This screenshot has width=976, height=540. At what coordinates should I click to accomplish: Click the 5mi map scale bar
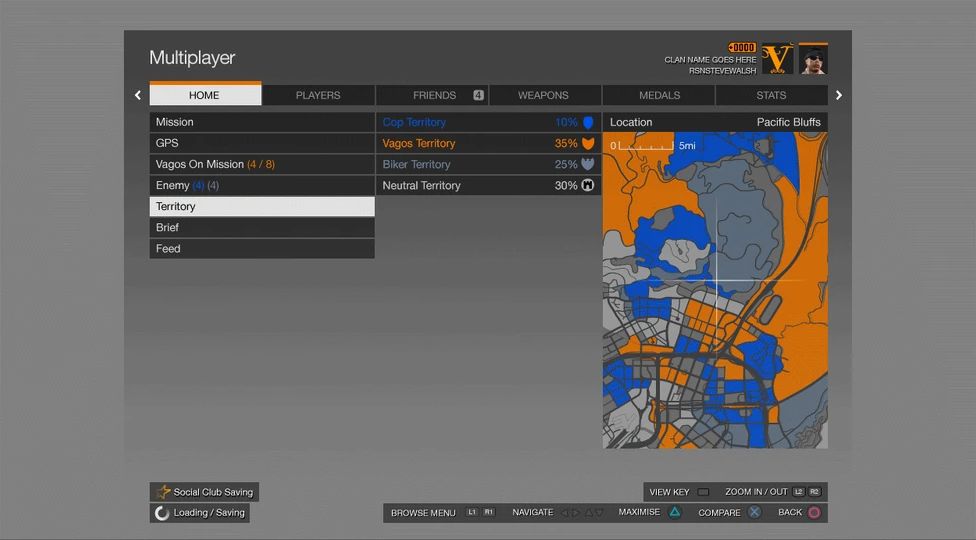point(653,146)
